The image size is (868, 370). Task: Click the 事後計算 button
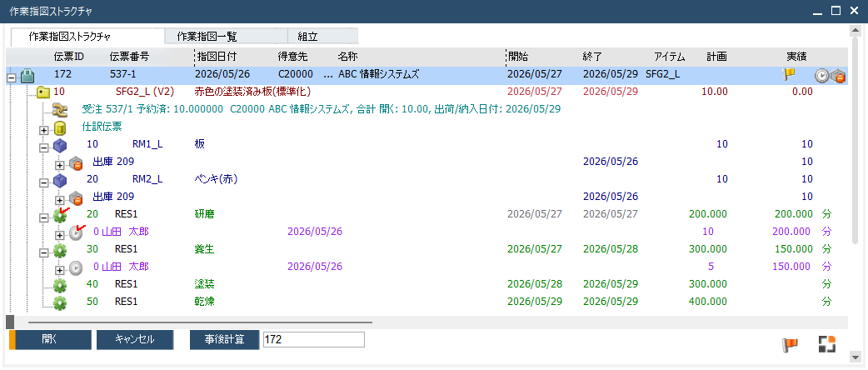point(224,339)
